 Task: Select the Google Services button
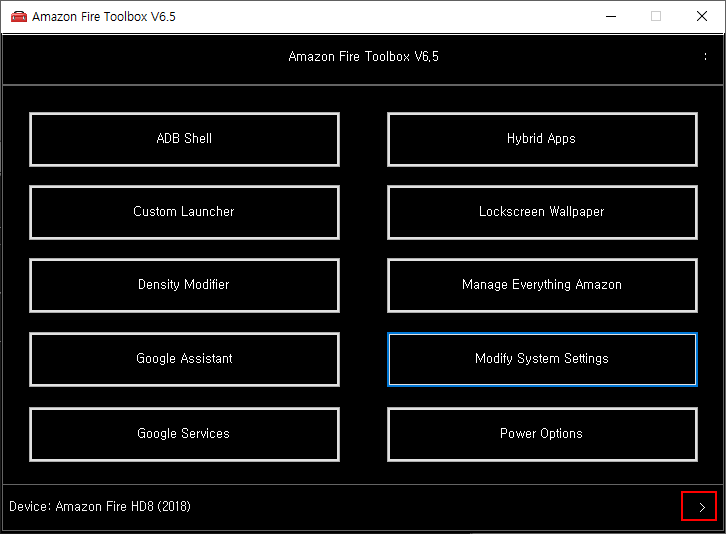(x=184, y=434)
